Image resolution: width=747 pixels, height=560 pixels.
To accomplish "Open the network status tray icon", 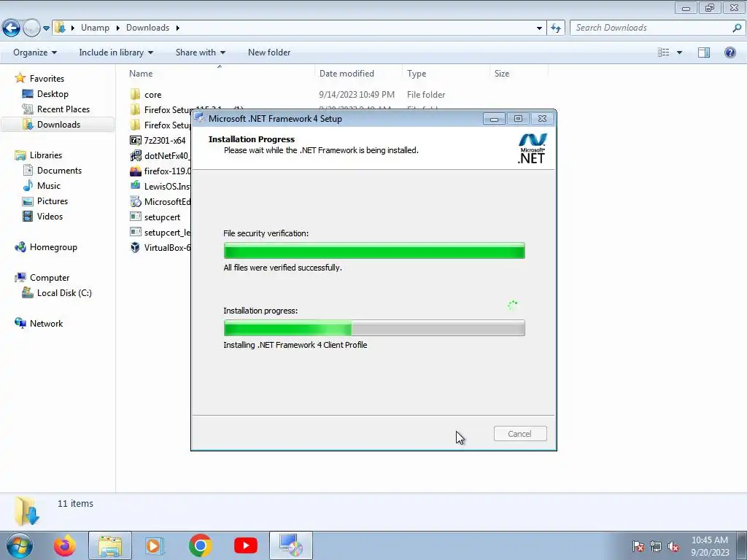I will pyautogui.click(x=656, y=547).
